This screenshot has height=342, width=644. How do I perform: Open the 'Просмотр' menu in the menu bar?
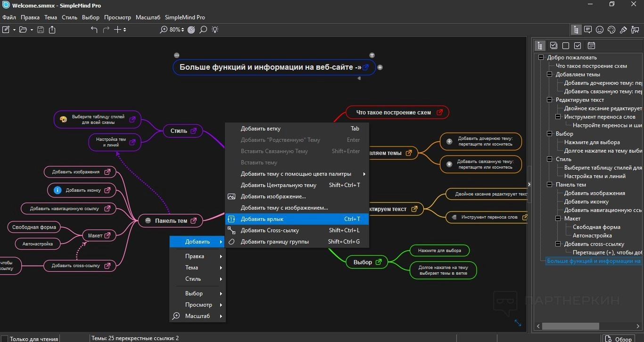tap(117, 17)
